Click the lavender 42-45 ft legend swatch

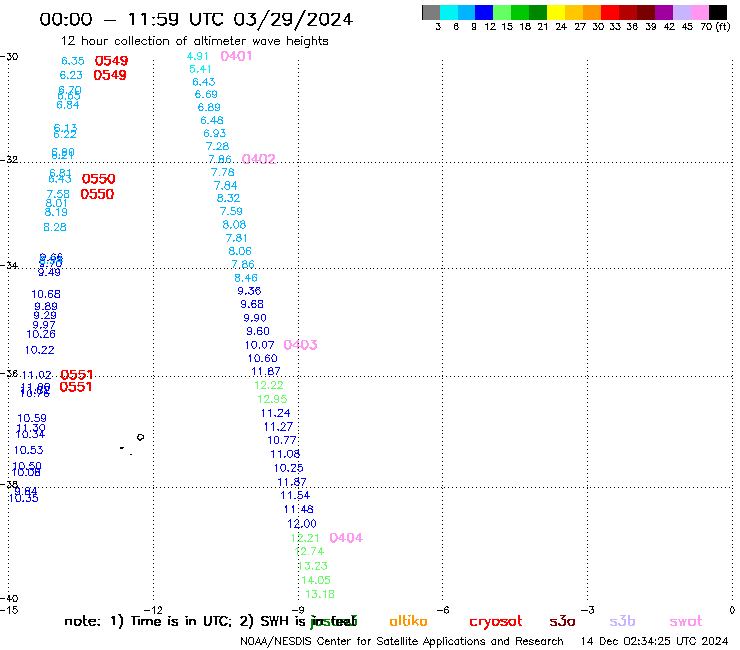click(x=681, y=12)
